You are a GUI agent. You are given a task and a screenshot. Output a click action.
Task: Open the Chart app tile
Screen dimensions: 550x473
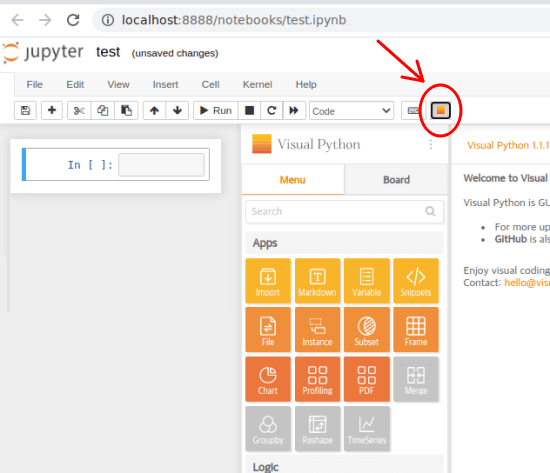268,379
